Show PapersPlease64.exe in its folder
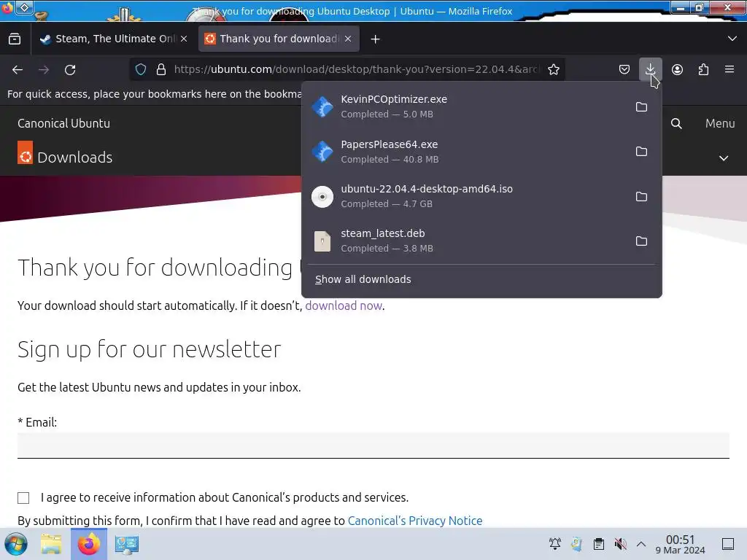The height and width of the screenshot is (560, 747). (x=641, y=152)
